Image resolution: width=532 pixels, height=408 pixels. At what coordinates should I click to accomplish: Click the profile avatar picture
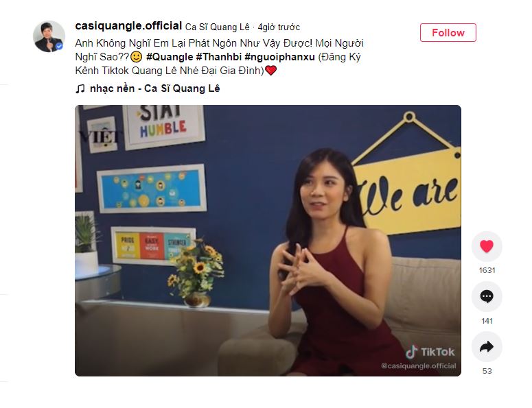[x=49, y=36]
